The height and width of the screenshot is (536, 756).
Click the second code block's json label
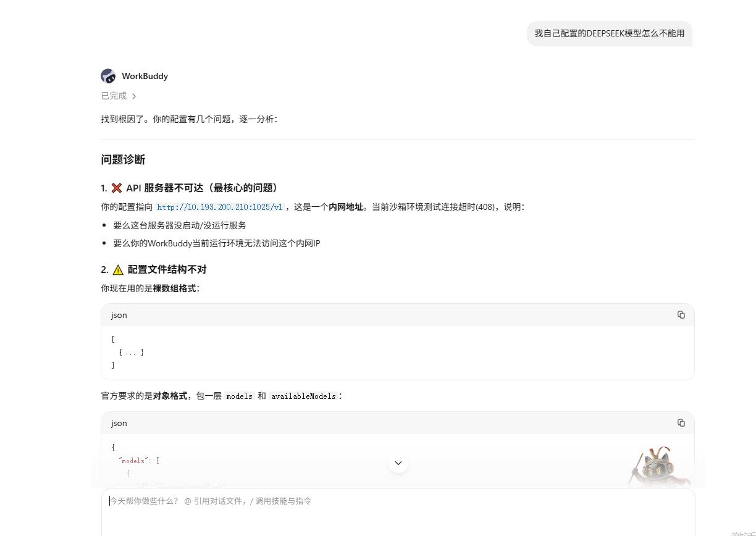click(119, 423)
